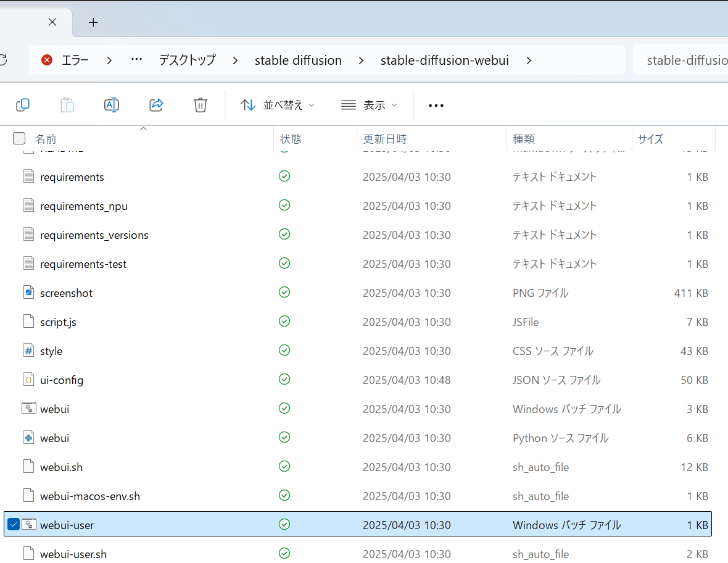Click the requirements_versions file name
Viewport: 728px width, 563px height.
coord(94,235)
